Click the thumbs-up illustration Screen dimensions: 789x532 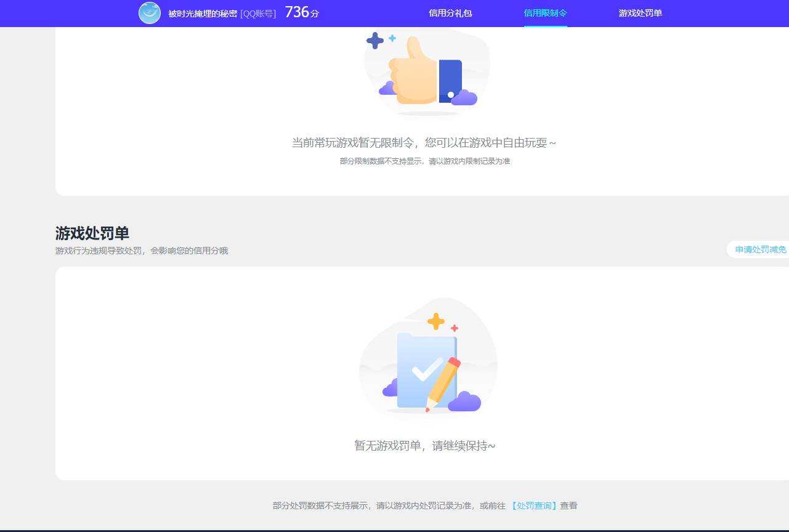coord(427,73)
